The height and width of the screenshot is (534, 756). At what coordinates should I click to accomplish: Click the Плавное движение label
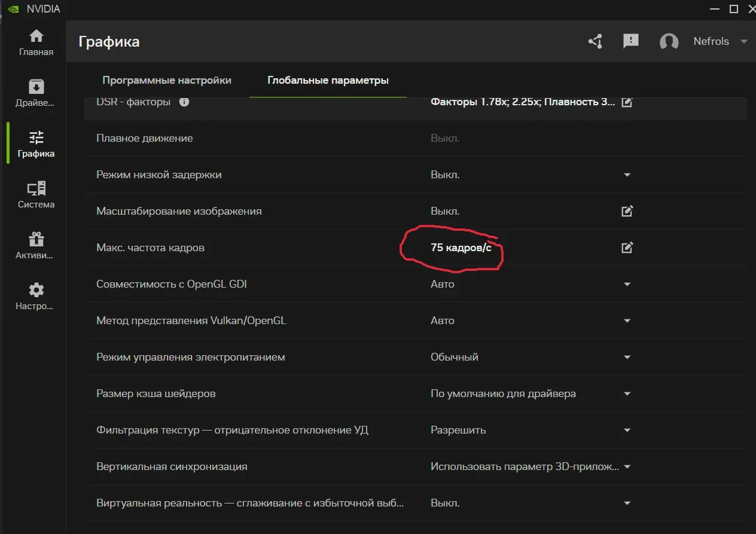point(144,138)
